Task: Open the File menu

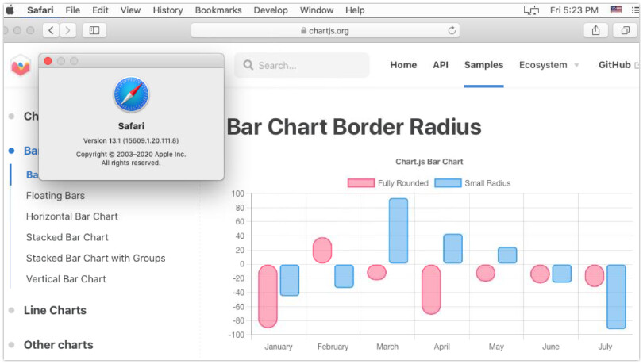Action: click(x=72, y=10)
